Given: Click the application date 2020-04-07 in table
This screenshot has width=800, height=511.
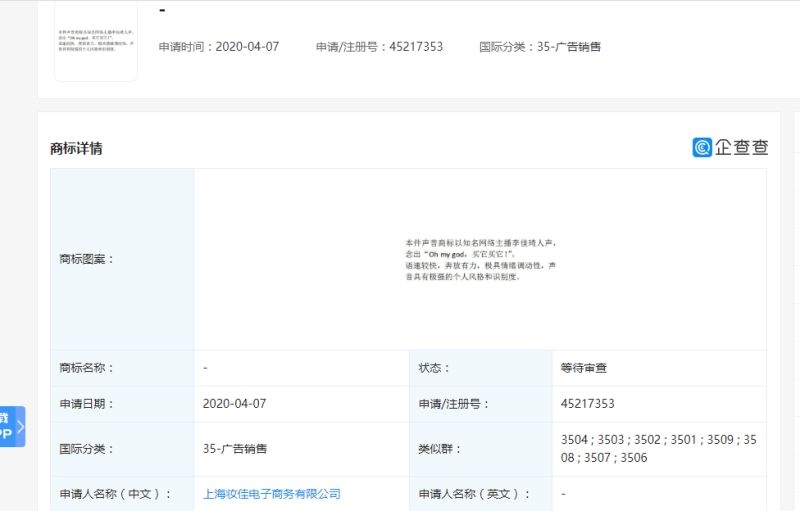Looking at the screenshot, I should pyautogui.click(x=235, y=404).
